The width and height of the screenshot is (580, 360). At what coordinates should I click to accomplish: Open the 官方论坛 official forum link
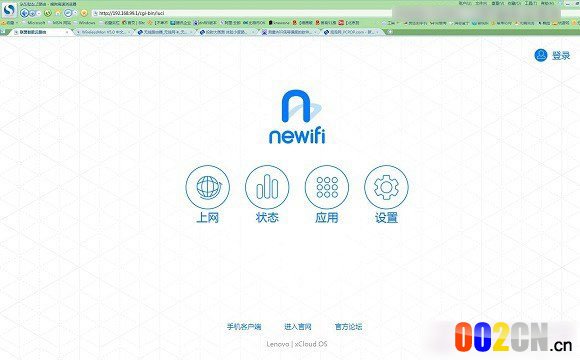348,327
